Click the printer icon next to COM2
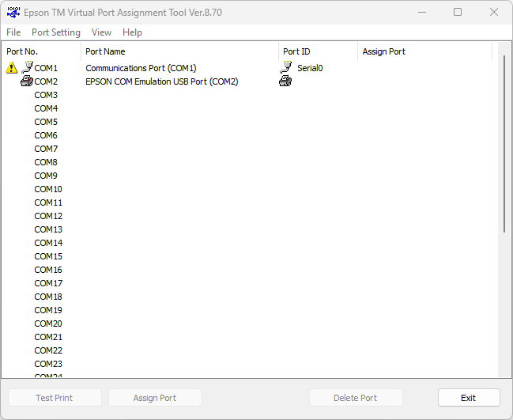Viewport: 513px width, 420px height. click(27, 81)
